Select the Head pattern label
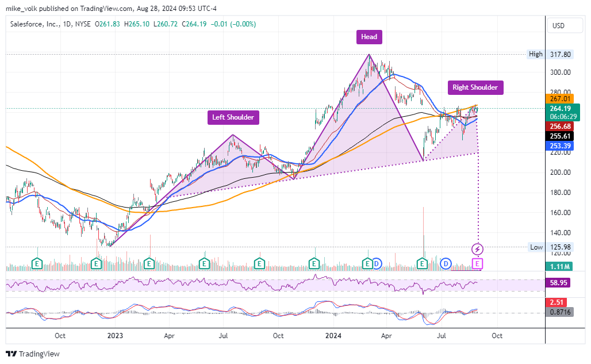Image resolution: width=591 pixels, height=364 pixels. click(369, 37)
